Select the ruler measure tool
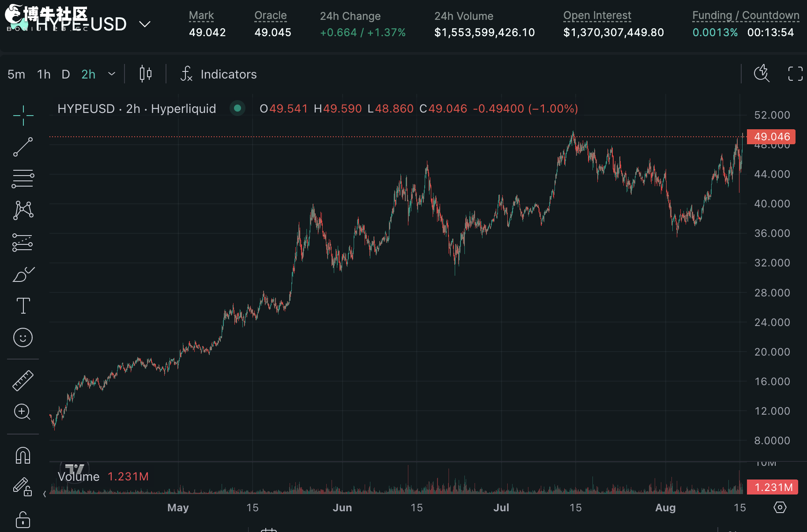 [x=23, y=381]
